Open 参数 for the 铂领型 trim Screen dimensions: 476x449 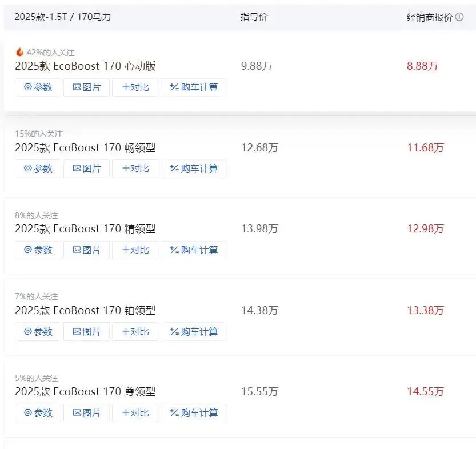[38, 332]
